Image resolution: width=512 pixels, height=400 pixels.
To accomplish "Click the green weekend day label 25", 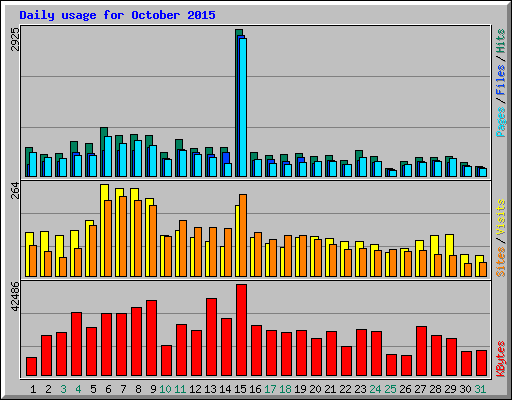I will pyautogui.click(x=390, y=389).
